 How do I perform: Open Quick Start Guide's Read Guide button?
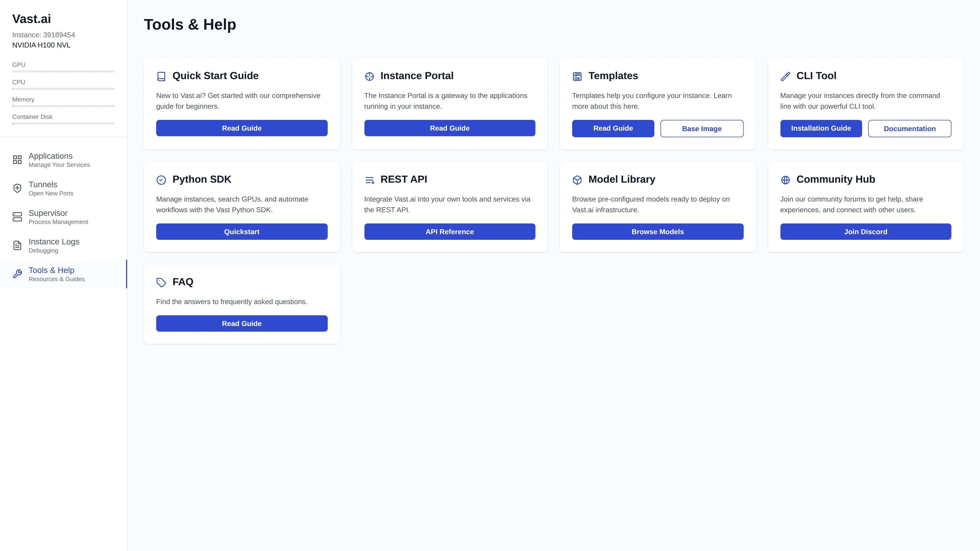point(242,128)
